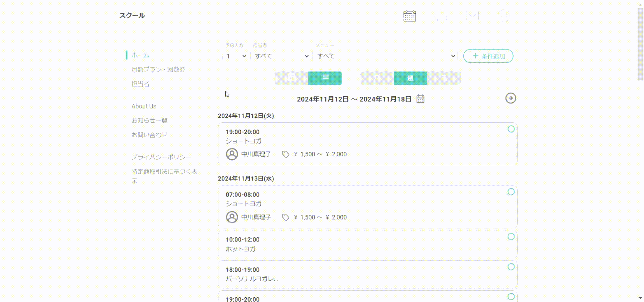Click price tag icon on 07:00-08:00 card

(x=286, y=217)
